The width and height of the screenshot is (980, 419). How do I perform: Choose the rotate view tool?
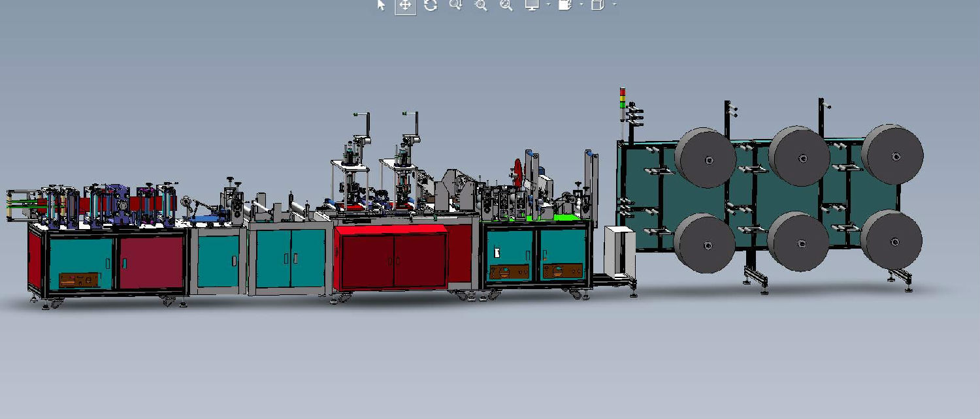pyautogui.click(x=430, y=5)
